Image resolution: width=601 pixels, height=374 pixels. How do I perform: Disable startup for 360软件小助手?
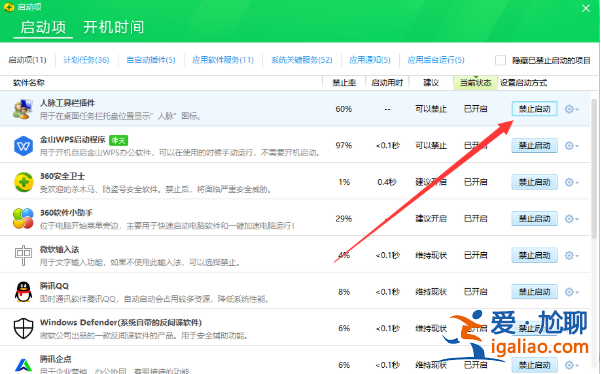pos(534,219)
